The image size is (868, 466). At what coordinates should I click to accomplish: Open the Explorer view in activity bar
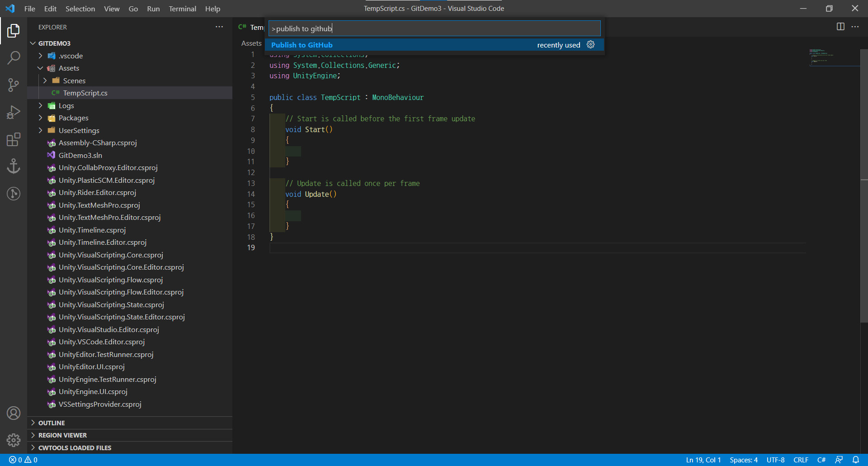tap(14, 31)
